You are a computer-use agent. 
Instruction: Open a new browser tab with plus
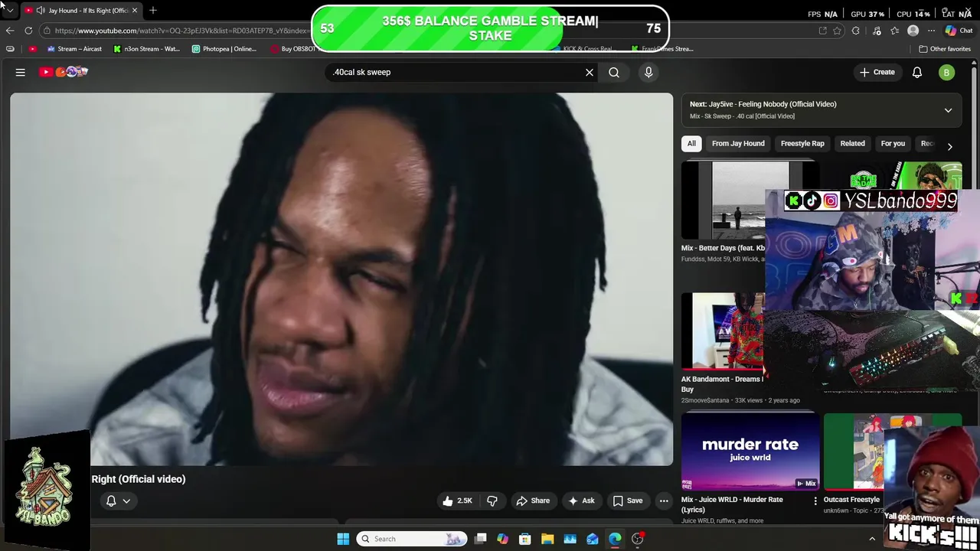pyautogui.click(x=153, y=10)
